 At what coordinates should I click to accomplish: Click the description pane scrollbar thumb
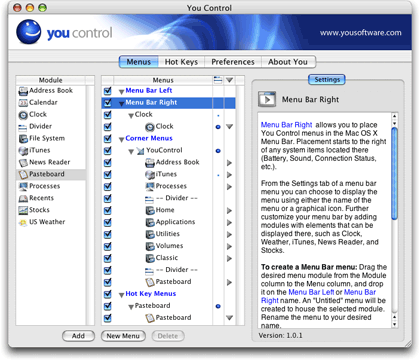394,173
